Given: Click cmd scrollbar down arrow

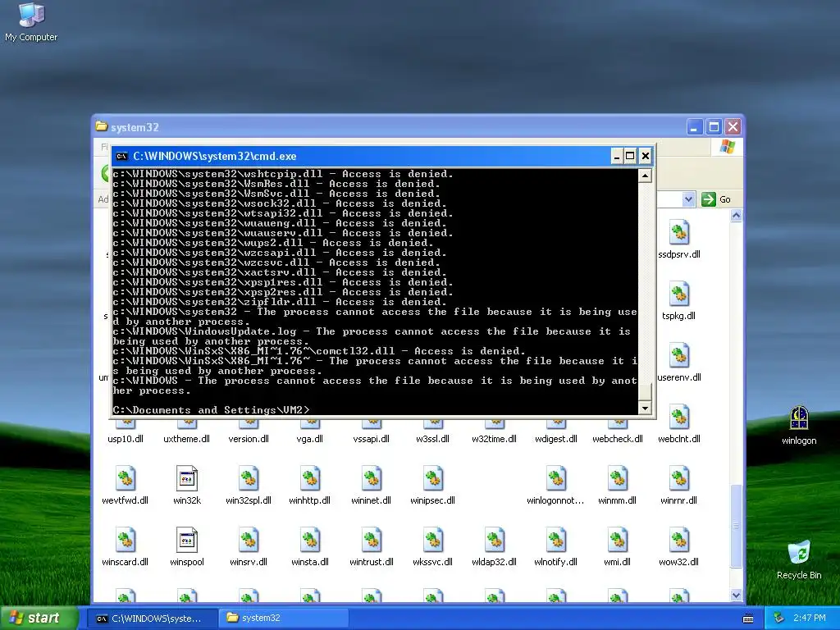Looking at the screenshot, I should [645, 409].
